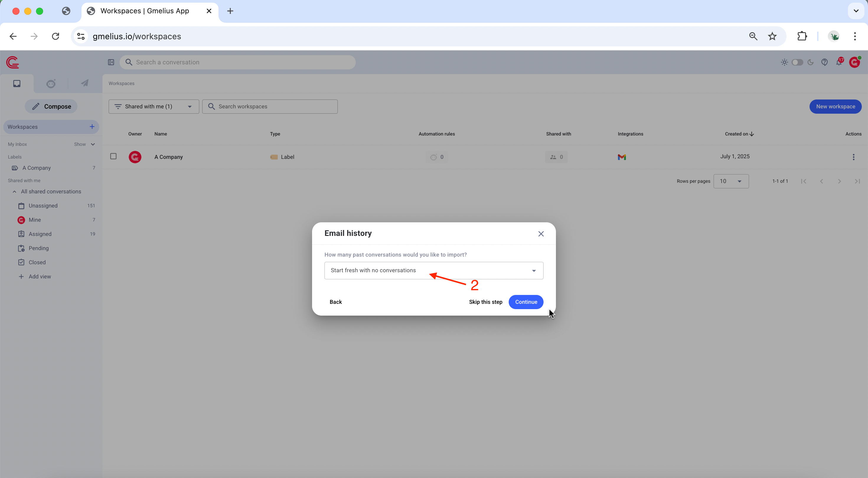Open a new browser tab

point(230,11)
